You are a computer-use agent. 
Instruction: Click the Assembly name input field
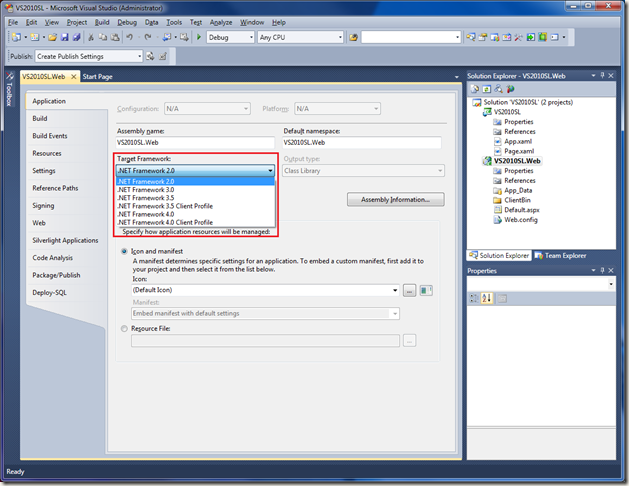click(x=195, y=143)
